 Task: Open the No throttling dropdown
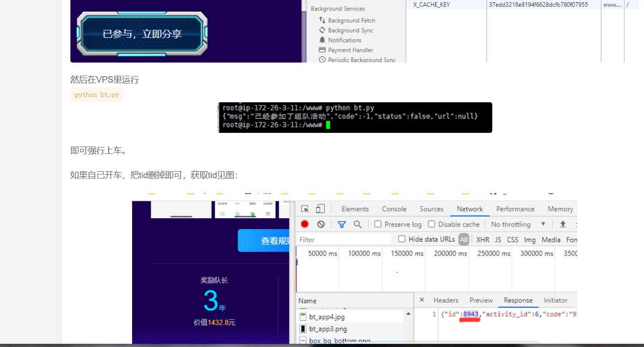[518, 224]
